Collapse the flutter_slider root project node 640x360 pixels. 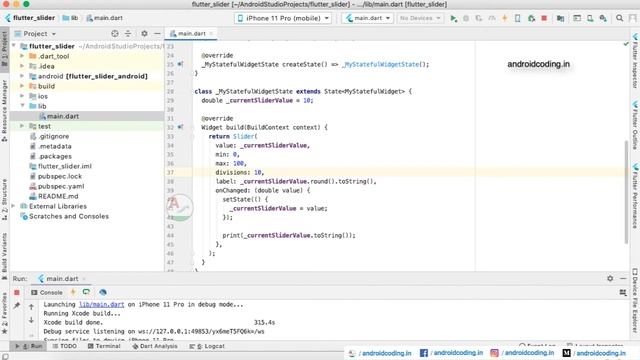(x=13, y=46)
